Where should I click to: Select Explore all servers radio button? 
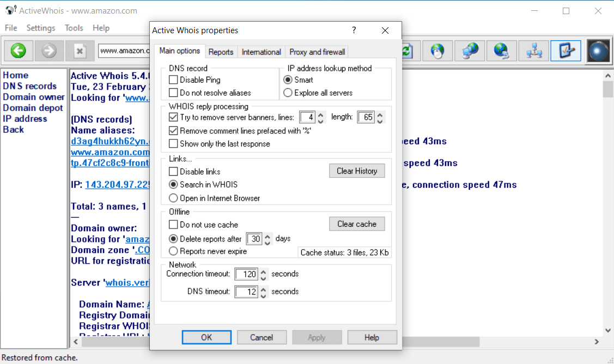[288, 92]
